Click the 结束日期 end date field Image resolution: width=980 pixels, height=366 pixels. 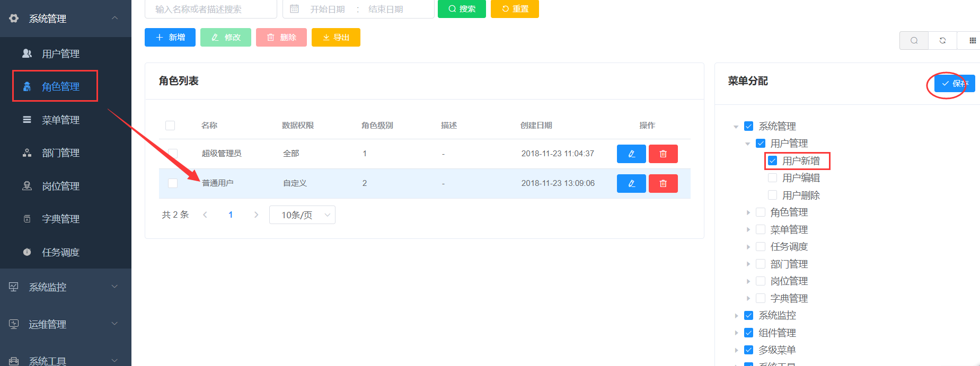386,9
